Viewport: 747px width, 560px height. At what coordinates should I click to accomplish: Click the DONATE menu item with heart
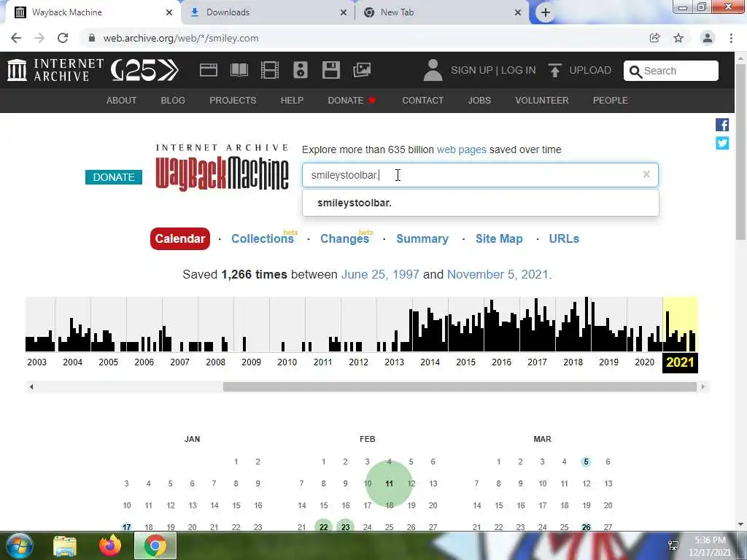[352, 101]
